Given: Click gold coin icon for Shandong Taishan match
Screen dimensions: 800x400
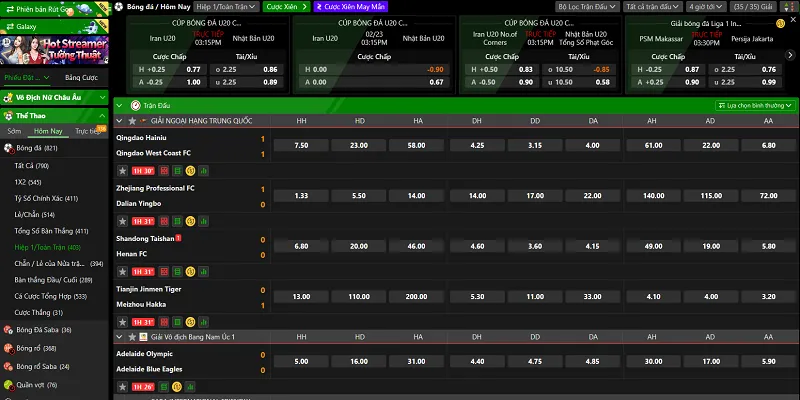Looking at the screenshot, I should click(x=190, y=272).
